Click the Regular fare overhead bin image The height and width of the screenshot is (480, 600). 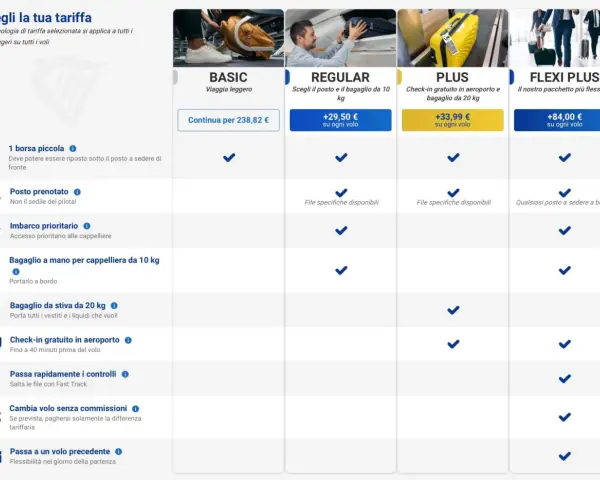pos(341,38)
